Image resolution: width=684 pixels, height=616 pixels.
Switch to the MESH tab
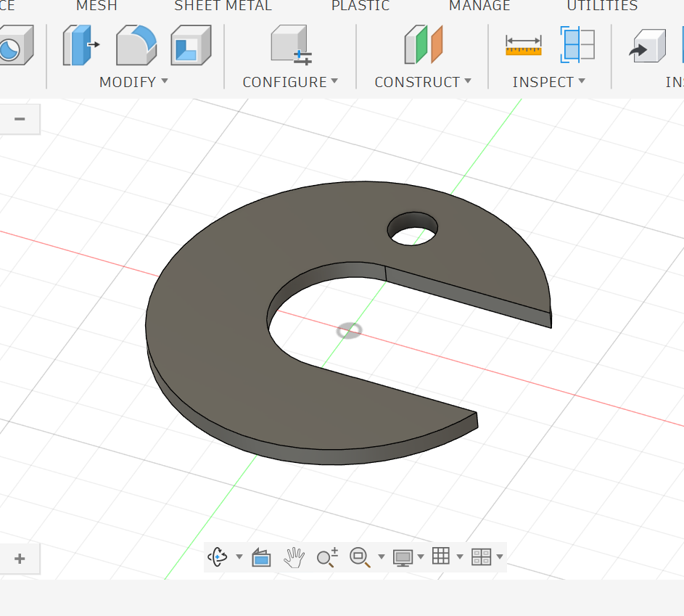(96, 5)
